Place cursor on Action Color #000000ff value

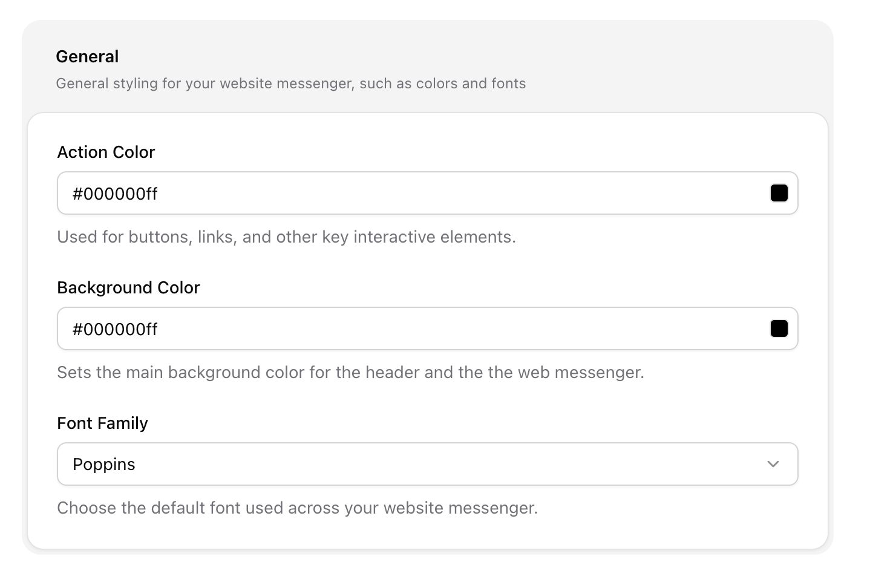[115, 194]
